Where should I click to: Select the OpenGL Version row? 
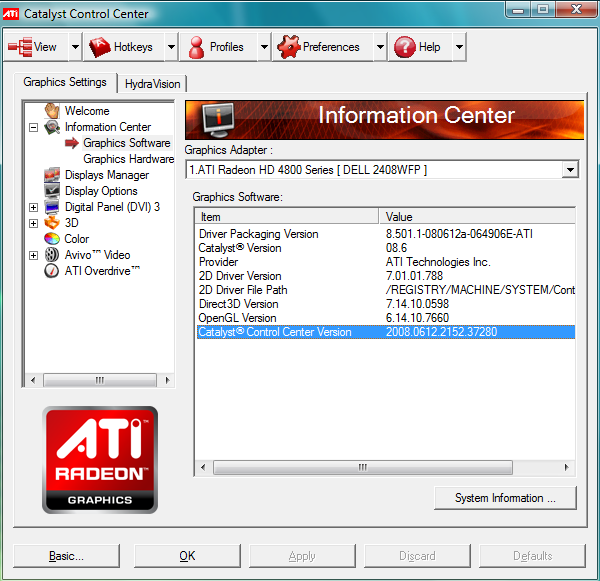(385, 318)
